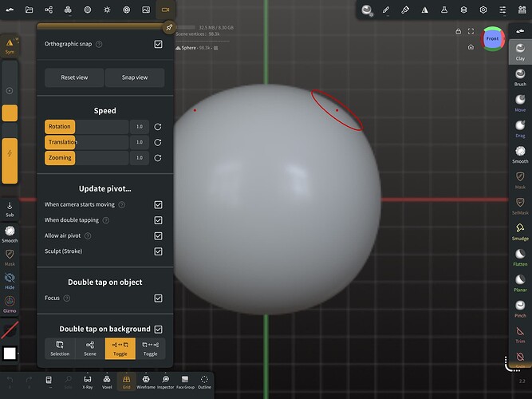Screen dimensions: 532x399
Task: Open the Post process aperture menu
Action: [x=127, y=10]
